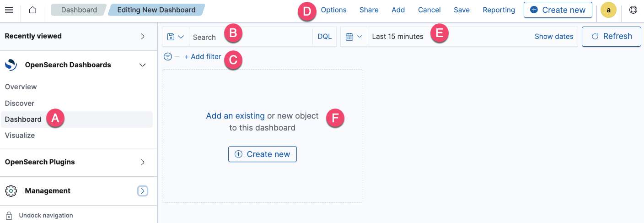
Task: Toggle Undock navigation lock
Action: (x=9, y=215)
